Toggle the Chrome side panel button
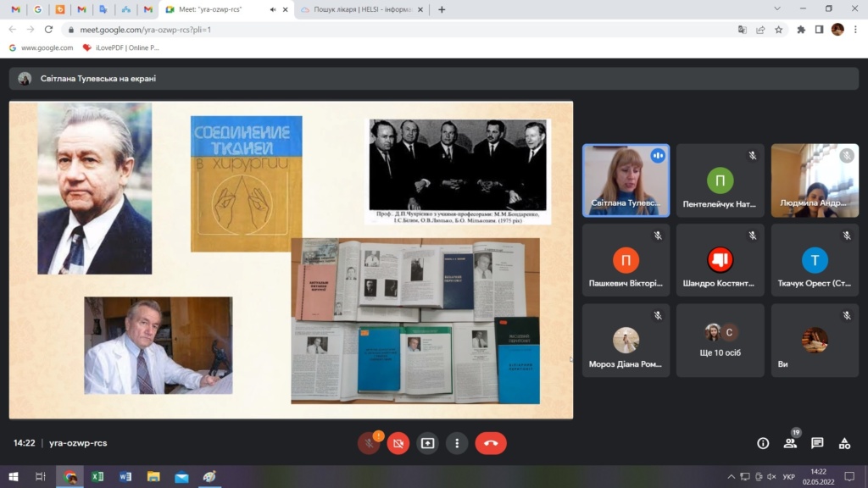This screenshot has width=868, height=488. tap(819, 29)
